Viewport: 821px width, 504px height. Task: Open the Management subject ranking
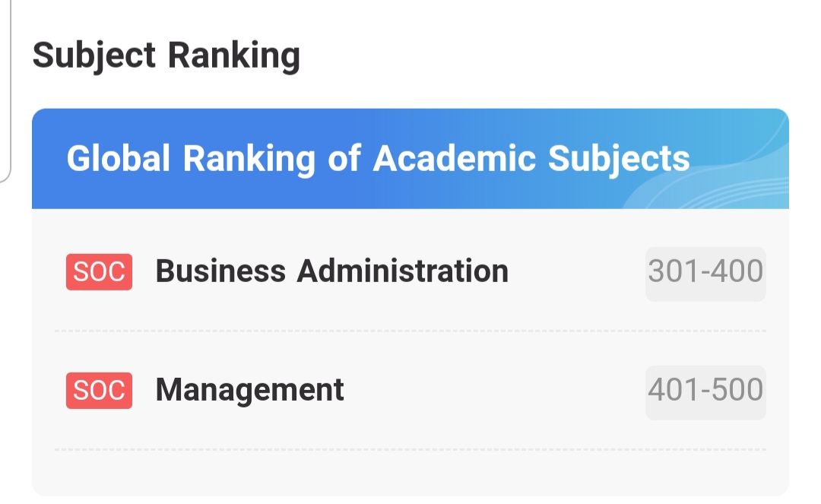[x=249, y=390]
